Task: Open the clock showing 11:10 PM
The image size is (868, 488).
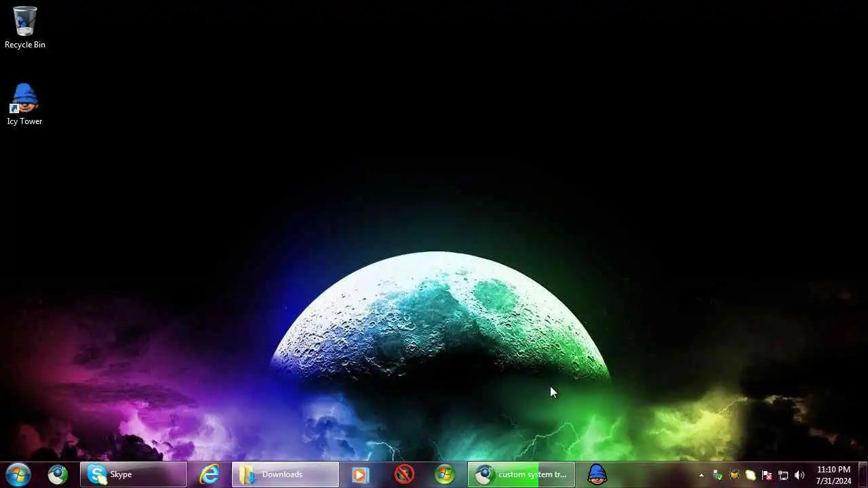Action: pos(833,475)
